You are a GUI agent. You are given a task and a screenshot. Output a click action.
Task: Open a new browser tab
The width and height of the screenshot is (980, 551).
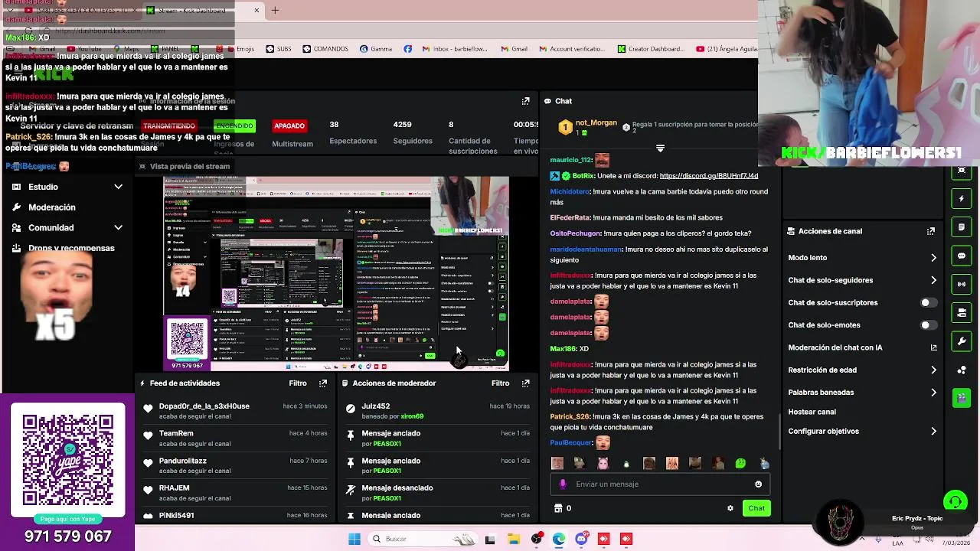tap(275, 10)
